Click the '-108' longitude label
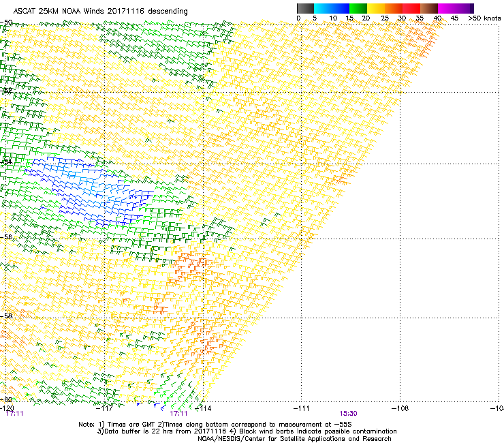The height and width of the screenshot is (443, 504). coord(400,408)
